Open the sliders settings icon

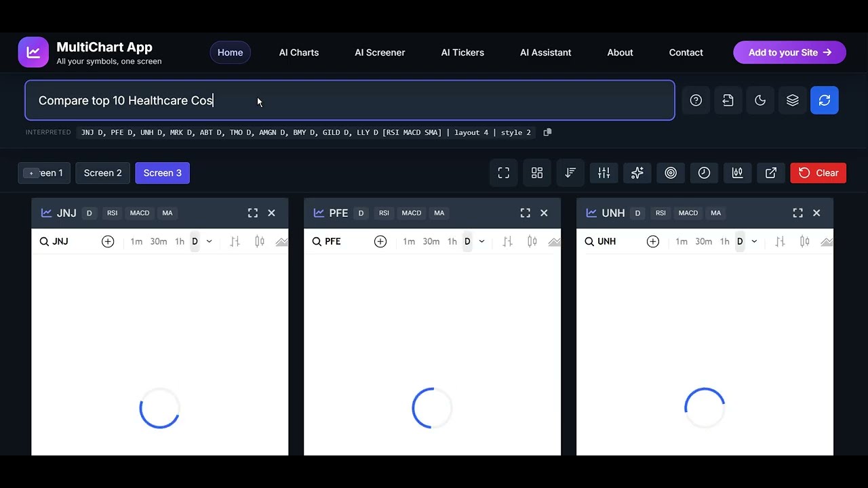604,173
